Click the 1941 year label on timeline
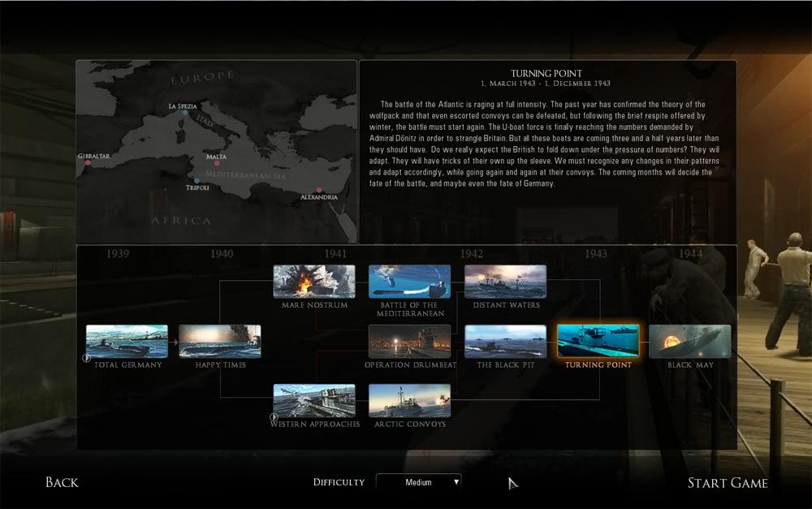 click(x=335, y=254)
